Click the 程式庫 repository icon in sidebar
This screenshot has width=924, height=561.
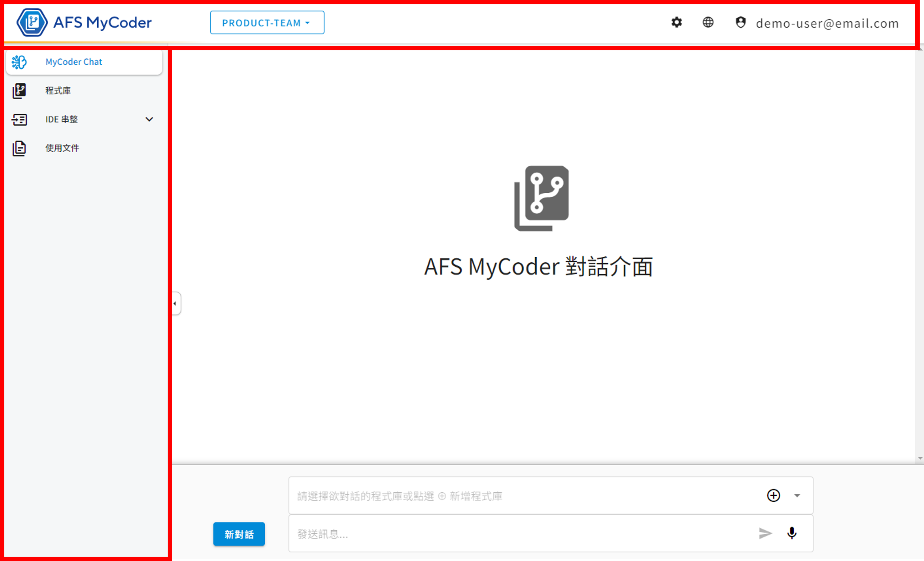(19, 91)
